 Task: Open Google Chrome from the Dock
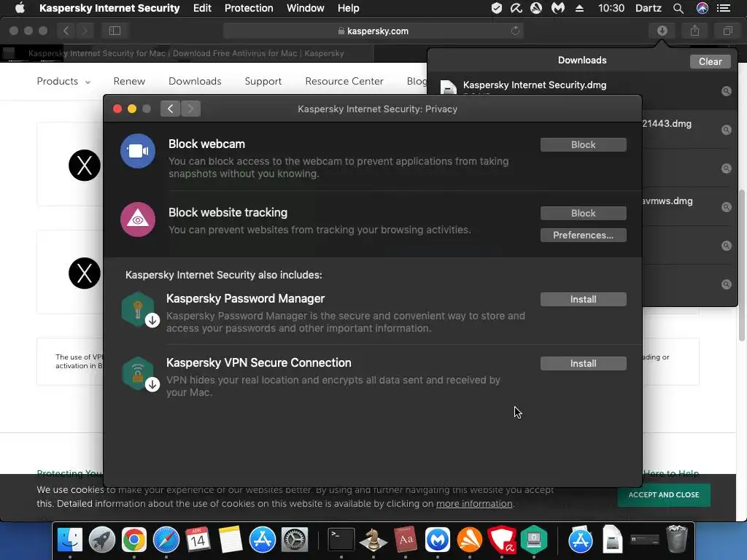(134, 540)
